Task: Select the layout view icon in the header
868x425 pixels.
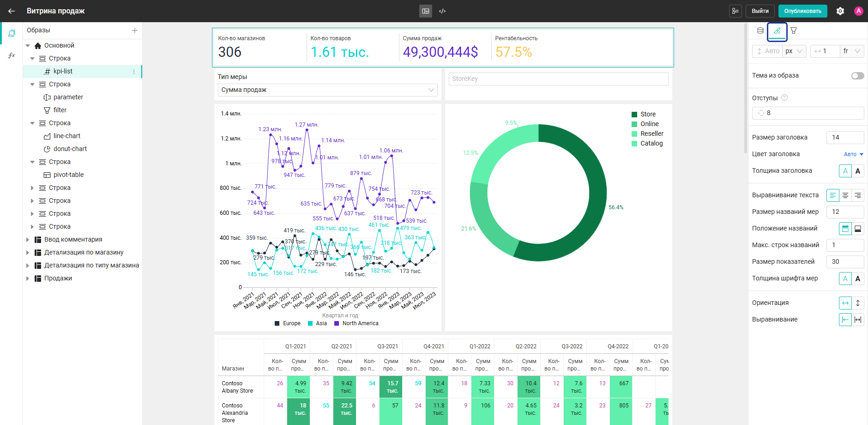Action: pyautogui.click(x=426, y=11)
